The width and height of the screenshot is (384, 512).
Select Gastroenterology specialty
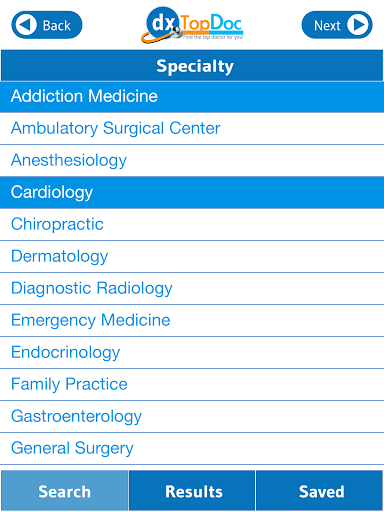pyautogui.click(x=192, y=416)
